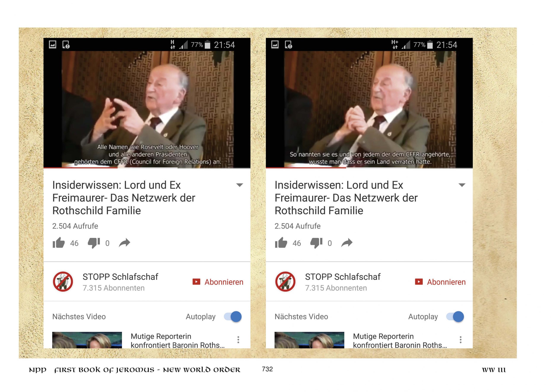Screen dimensions: 553x392
Task: Tap share arrow in the right screenshot
Action: pos(347,243)
